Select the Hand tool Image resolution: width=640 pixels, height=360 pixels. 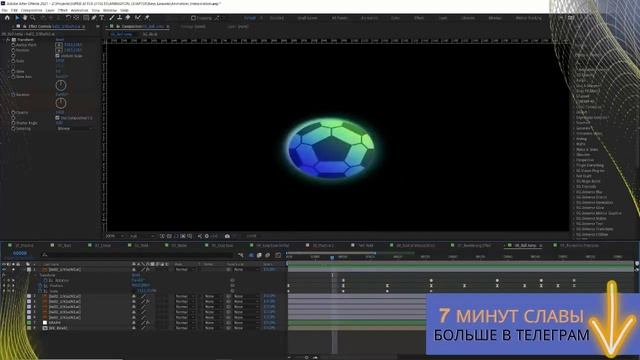pos(25,18)
